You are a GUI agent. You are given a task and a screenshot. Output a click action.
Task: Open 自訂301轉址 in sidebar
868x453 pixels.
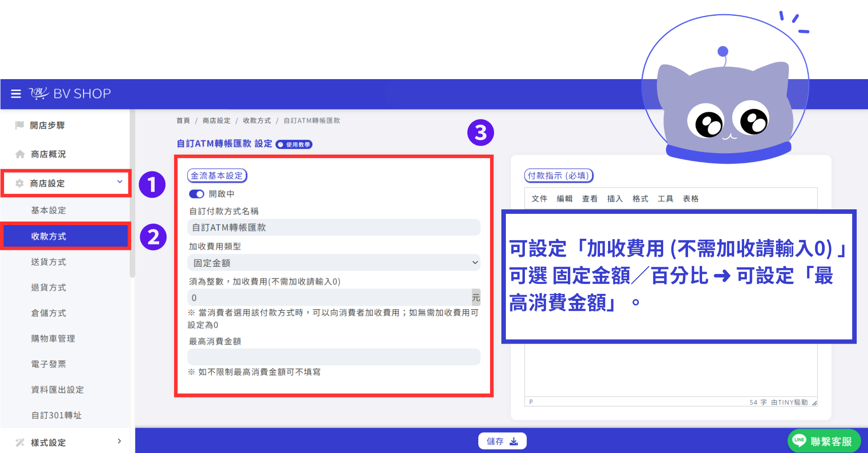57,415
